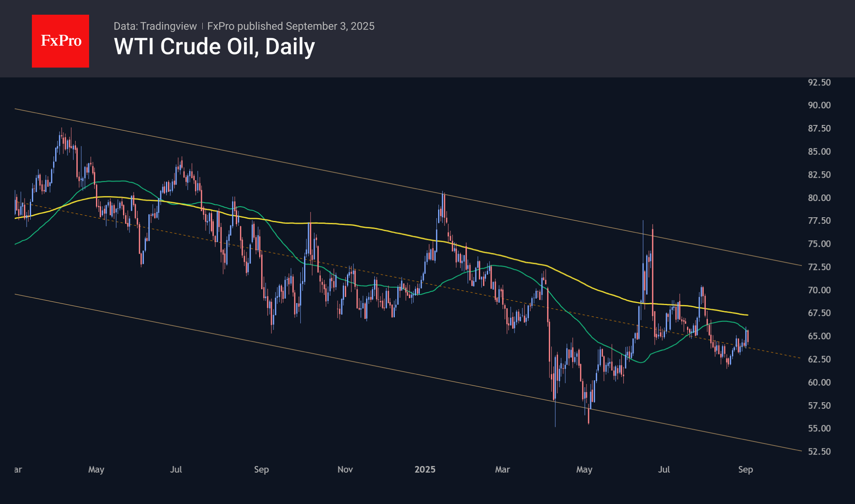Click the 87.50 price axis label
This screenshot has height=504, width=855.
[819, 128]
